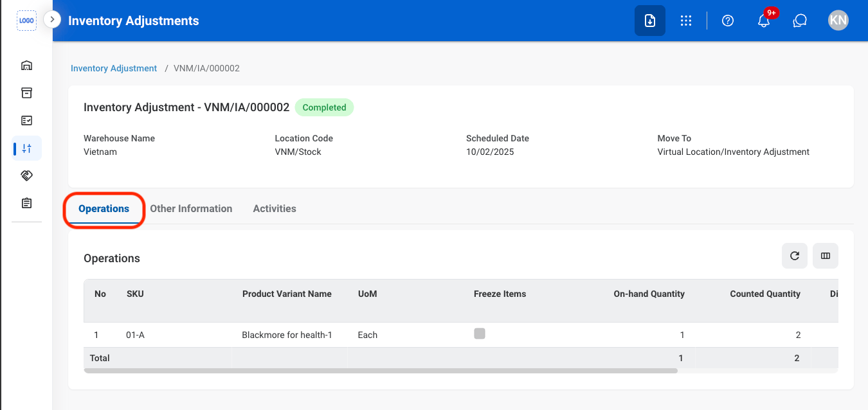Open the clipboard icon in sidebar
This screenshot has width=868, height=410.
click(x=26, y=203)
